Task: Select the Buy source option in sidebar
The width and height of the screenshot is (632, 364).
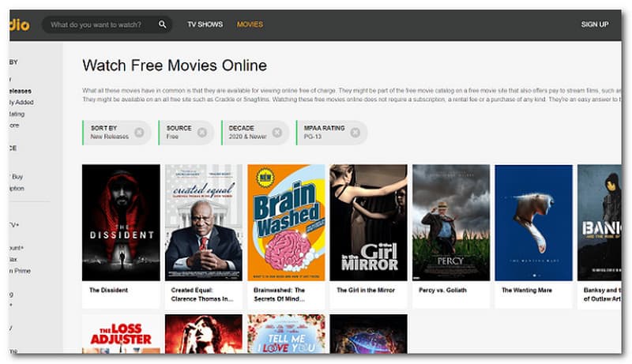Action: (x=17, y=176)
